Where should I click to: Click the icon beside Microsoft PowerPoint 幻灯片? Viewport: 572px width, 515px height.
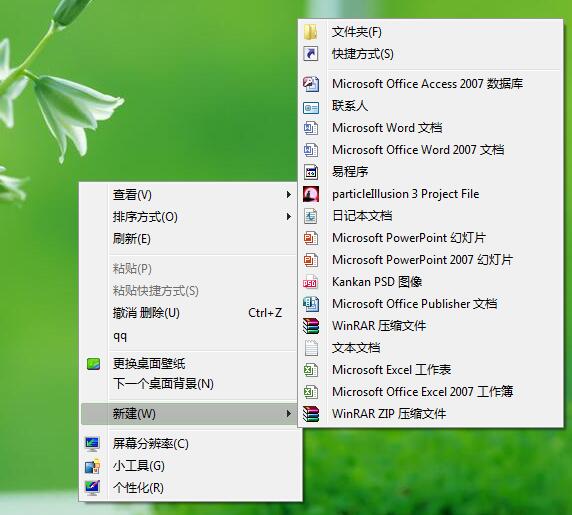point(311,238)
